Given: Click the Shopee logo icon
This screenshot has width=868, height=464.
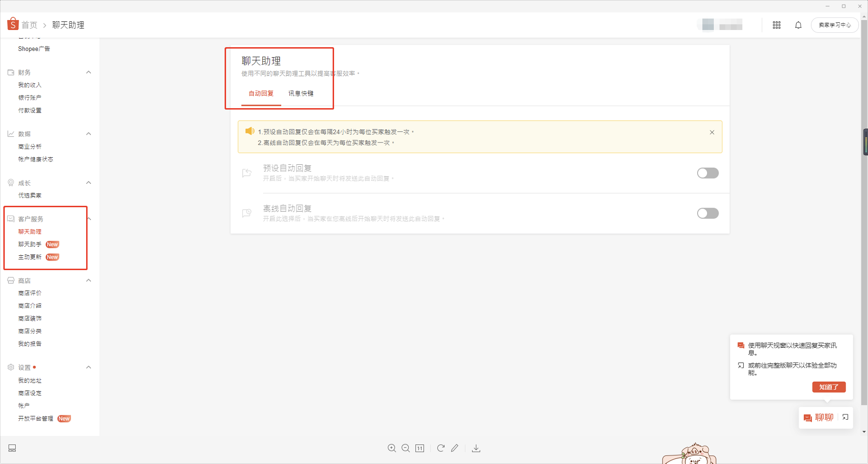Looking at the screenshot, I should pyautogui.click(x=13, y=24).
